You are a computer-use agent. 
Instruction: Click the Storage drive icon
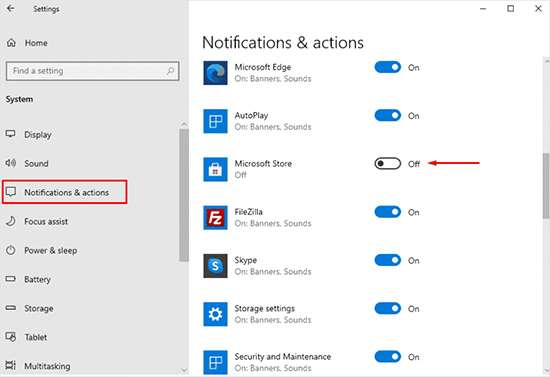point(11,308)
